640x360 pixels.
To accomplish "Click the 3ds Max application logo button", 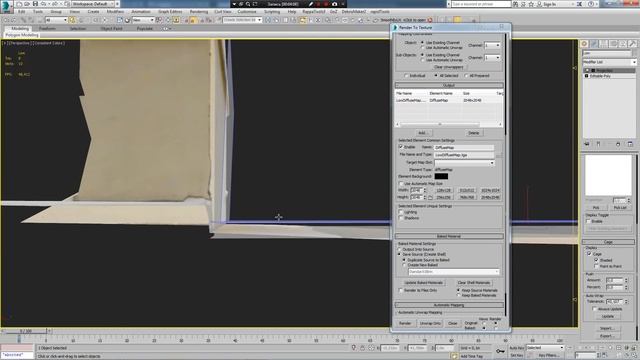I will pos(6,6).
